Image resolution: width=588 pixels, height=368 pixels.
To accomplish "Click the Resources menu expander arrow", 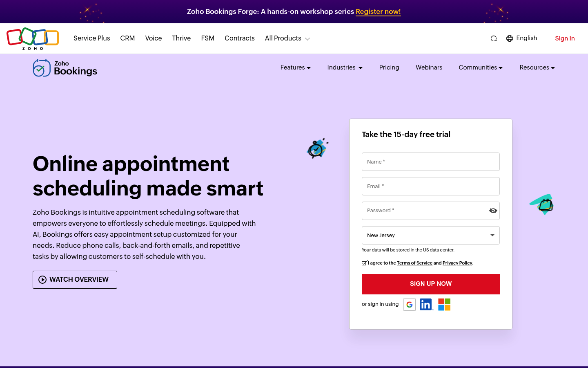I will click(x=553, y=68).
